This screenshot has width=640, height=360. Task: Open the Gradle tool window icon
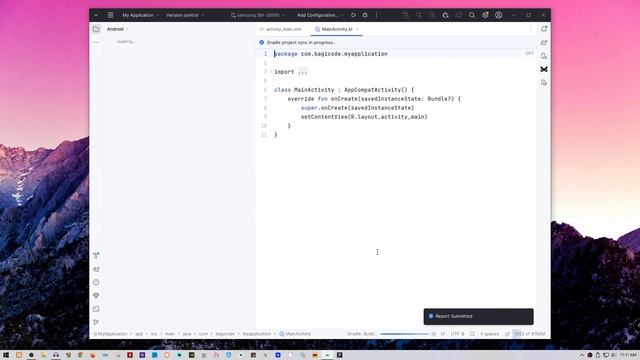coord(544,42)
